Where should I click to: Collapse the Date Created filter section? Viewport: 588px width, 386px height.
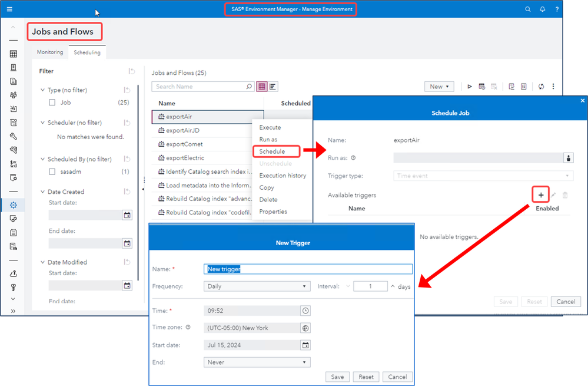[42, 192]
